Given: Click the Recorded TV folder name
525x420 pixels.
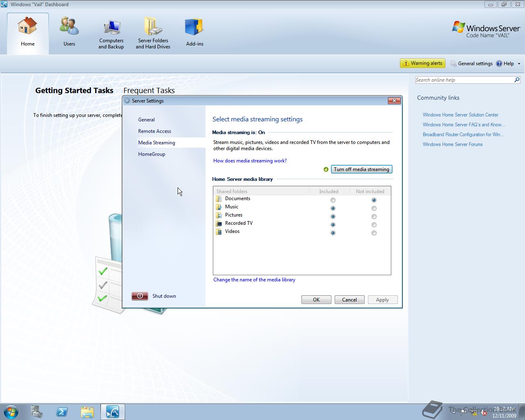Looking at the screenshot, I should tap(239, 223).
